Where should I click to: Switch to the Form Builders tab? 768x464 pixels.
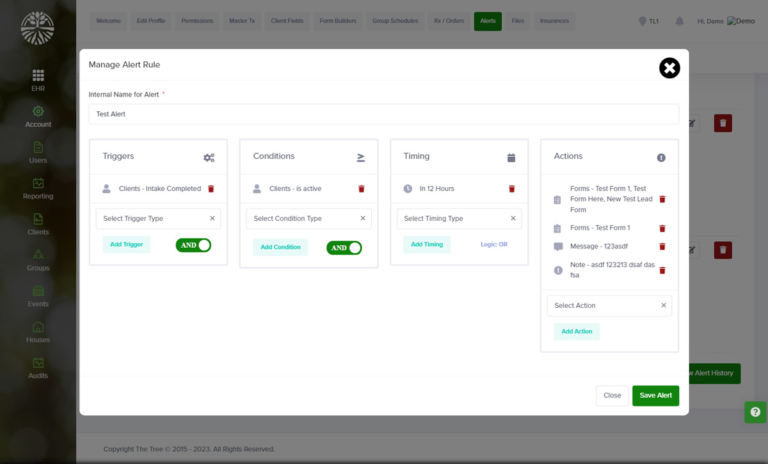click(337, 21)
